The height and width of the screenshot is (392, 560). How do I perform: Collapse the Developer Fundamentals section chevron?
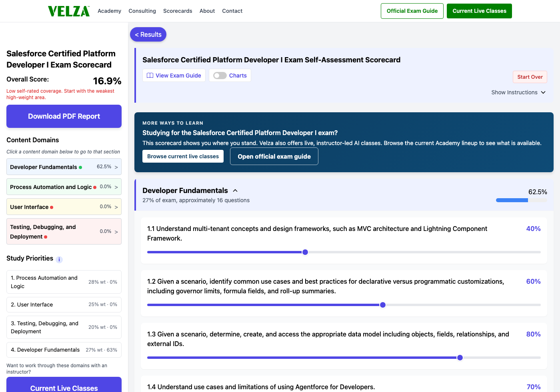coord(235,191)
